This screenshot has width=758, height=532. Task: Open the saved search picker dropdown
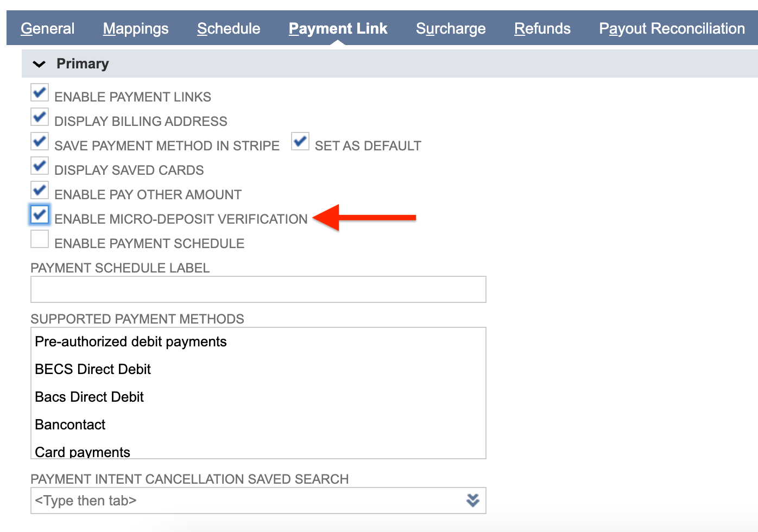472,500
